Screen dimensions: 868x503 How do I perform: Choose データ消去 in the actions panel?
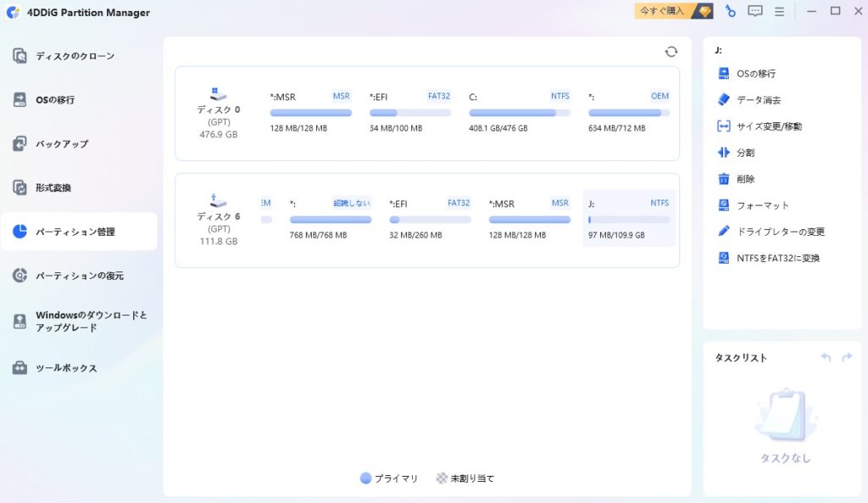tap(758, 100)
